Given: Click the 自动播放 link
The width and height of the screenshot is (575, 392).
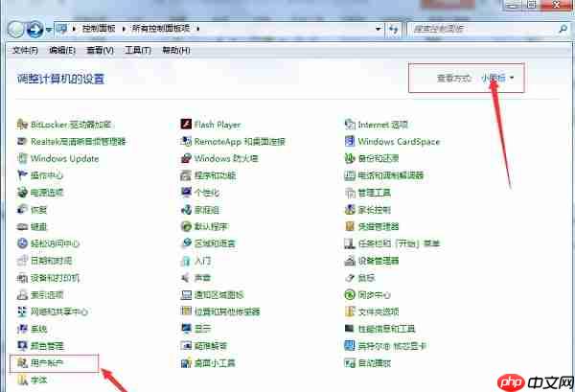Looking at the screenshot, I should click(374, 363).
